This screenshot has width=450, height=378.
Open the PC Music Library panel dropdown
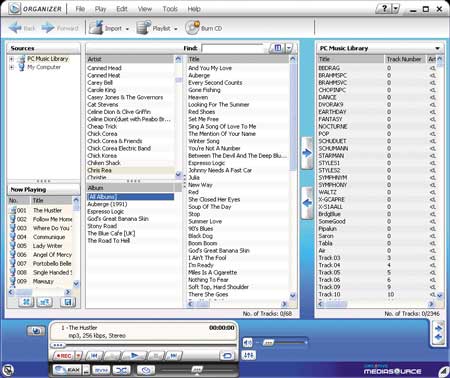437,49
